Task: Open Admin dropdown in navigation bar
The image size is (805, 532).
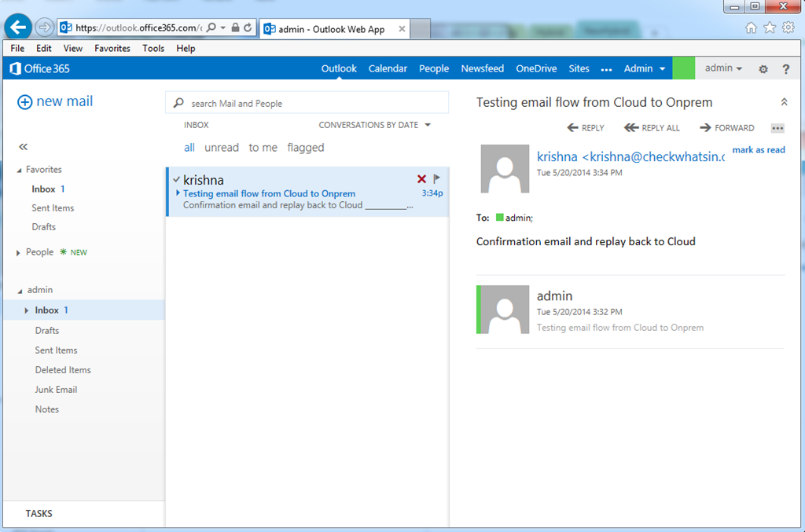Action: point(645,68)
